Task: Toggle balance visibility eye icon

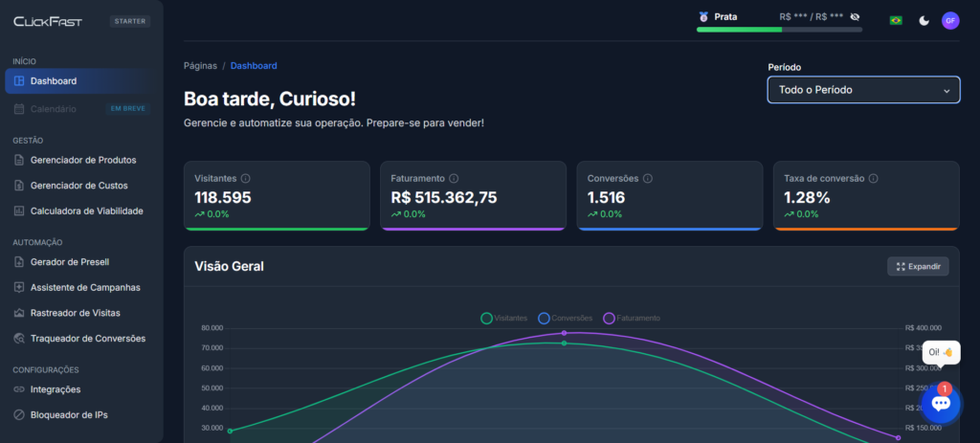Action: coord(855,16)
